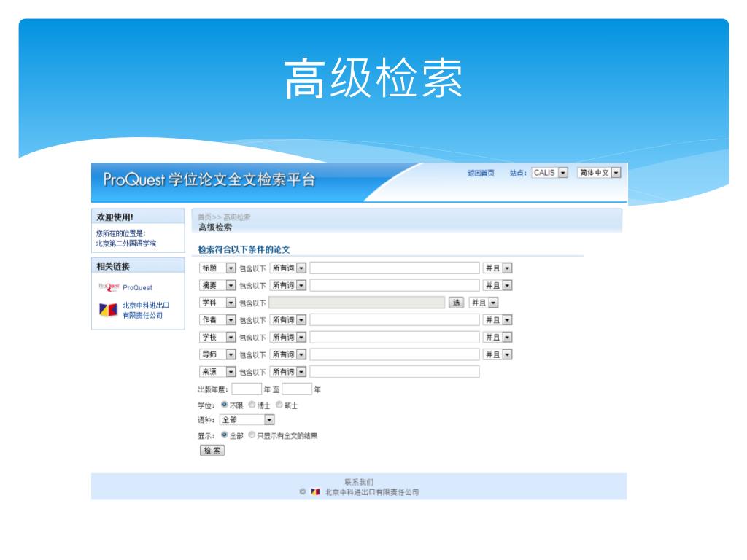This screenshot has height=560, width=747.
Task: Click the 联系我们 footer link
Action: click(359, 482)
